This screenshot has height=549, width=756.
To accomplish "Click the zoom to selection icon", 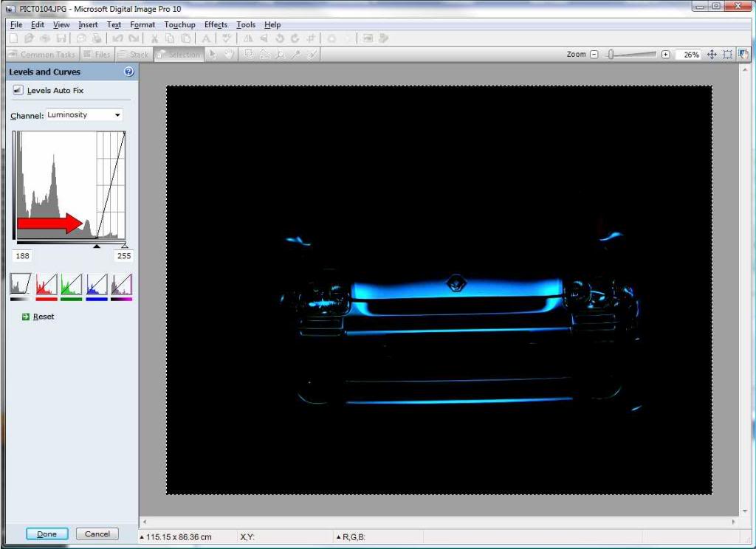I will 728,55.
